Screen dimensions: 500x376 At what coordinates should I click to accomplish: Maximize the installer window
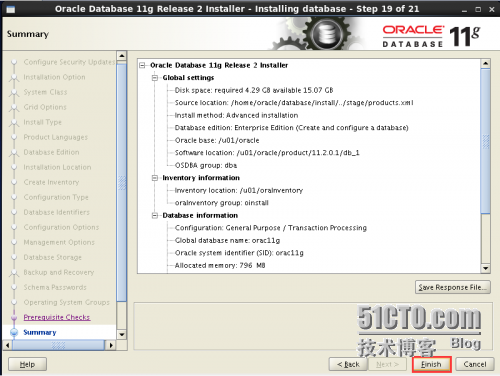(478, 10)
